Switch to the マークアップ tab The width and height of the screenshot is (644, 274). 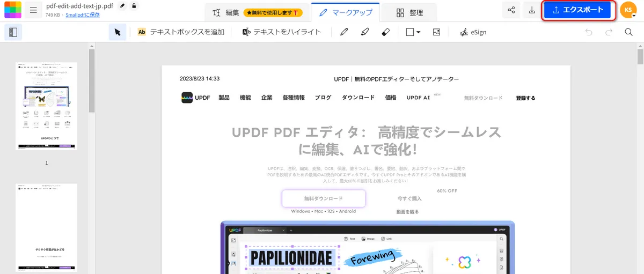(x=346, y=12)
